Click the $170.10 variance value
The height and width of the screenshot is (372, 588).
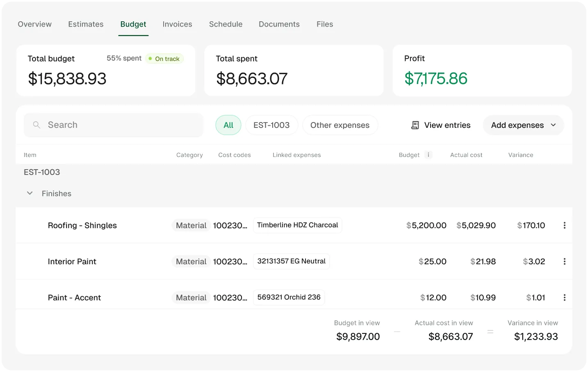(531, 225)
